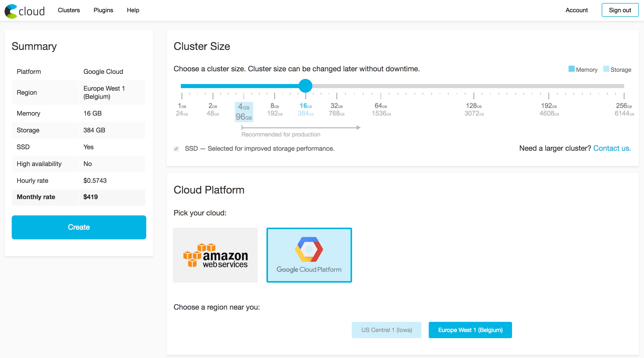Open the Help section
Screen dimensions: 644x358
point(133,10)
